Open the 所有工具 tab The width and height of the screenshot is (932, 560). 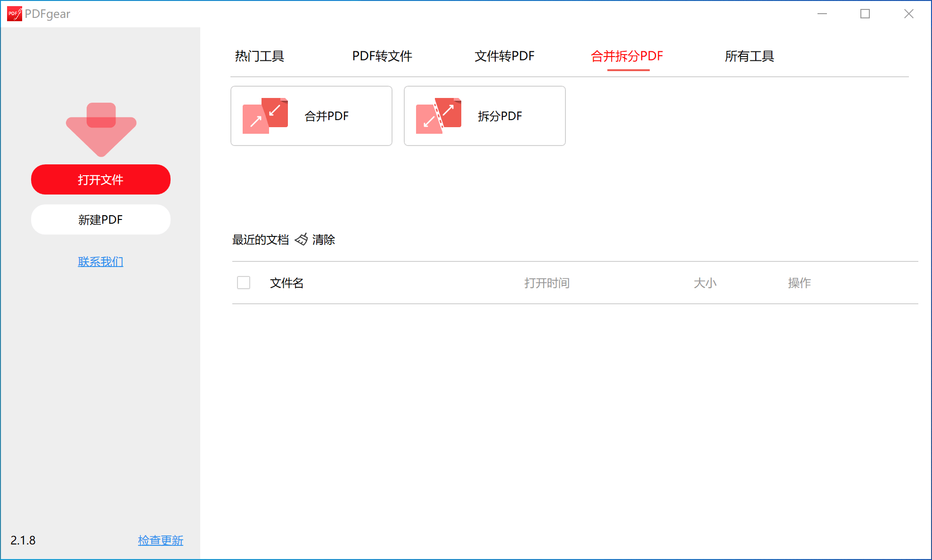pyautogui.click(x=749, y=56)
